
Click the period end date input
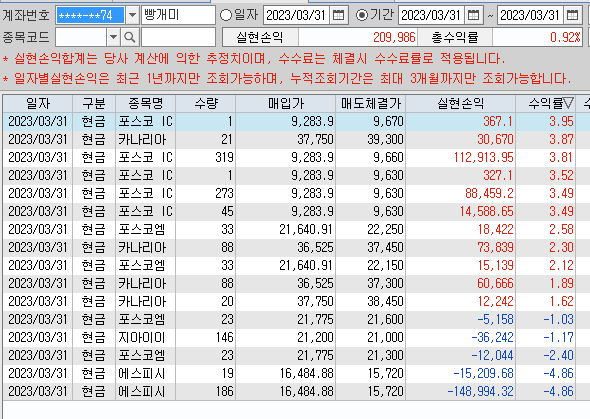click(530, 15)
